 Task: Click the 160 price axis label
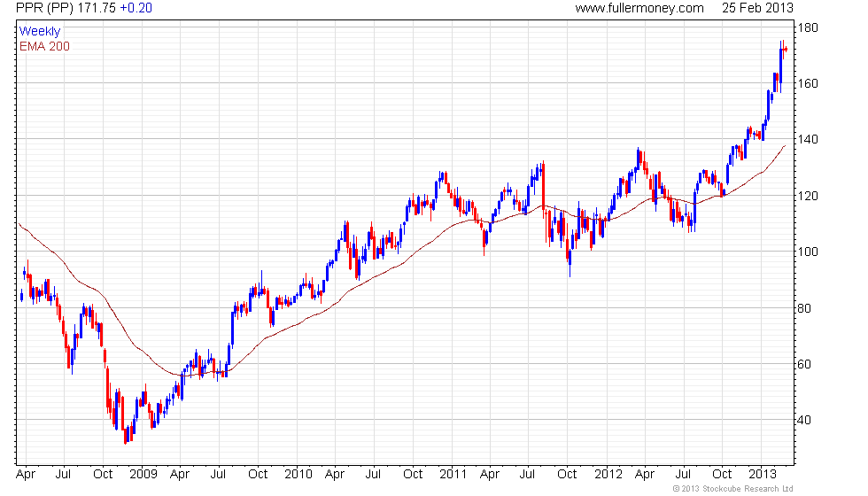(x=808, y=83)
